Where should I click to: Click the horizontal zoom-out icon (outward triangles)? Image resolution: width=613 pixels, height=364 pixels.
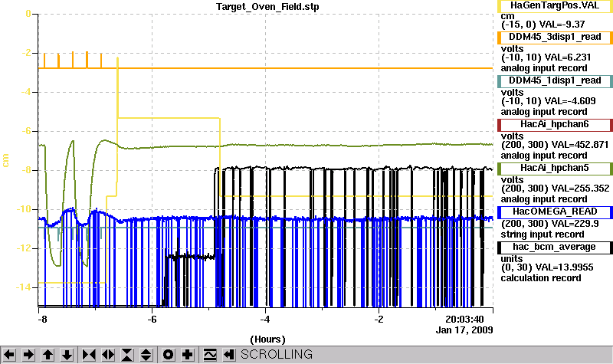pyautogui.click(x=108, y=355)
